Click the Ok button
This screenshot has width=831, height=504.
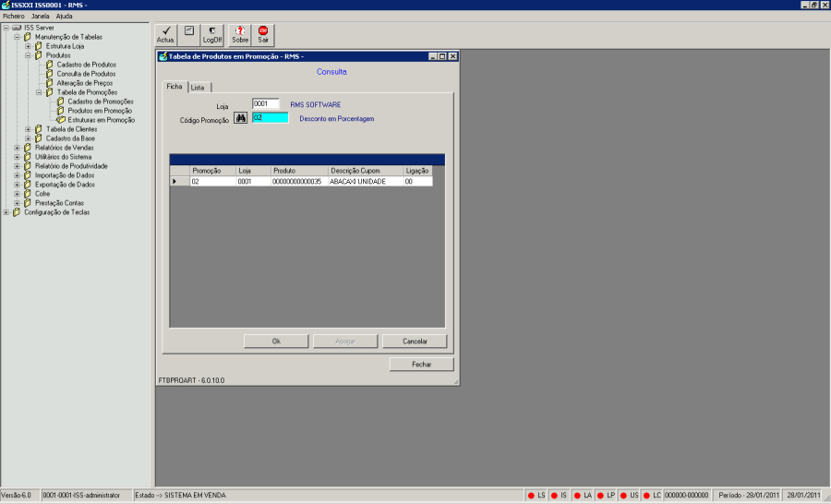[276, 342]
